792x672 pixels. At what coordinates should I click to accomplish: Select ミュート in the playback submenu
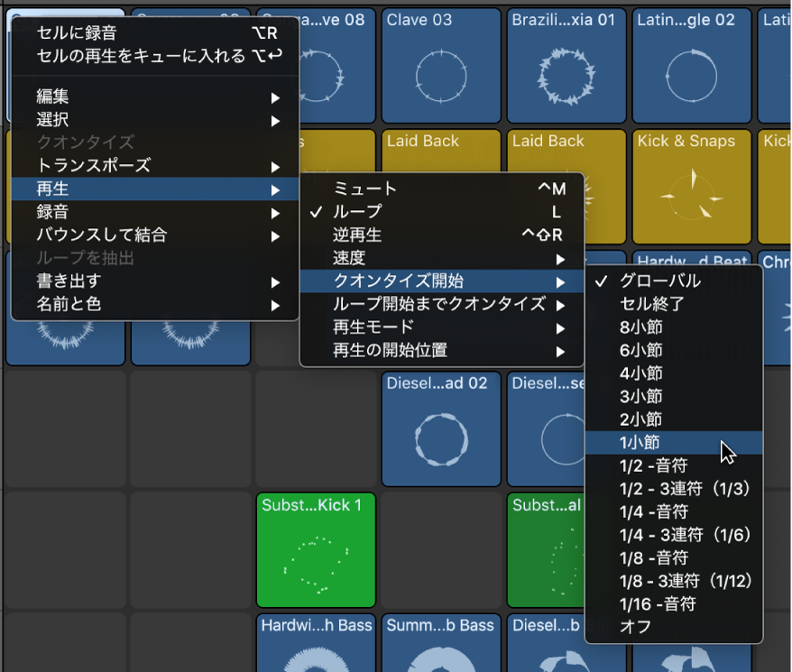[442, 189]
